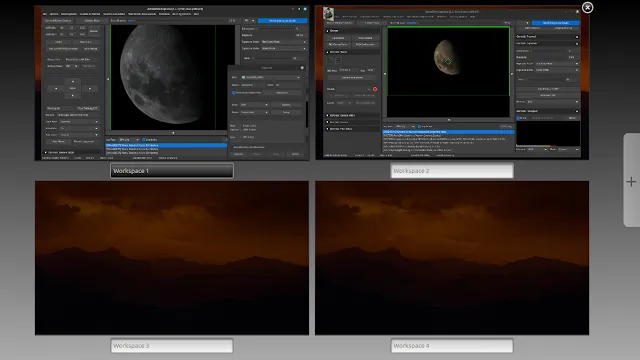This screenshot has height=360, width=640.
Task: Click the mount down arrow in Workspace 1 window
Action: (73, 95)
